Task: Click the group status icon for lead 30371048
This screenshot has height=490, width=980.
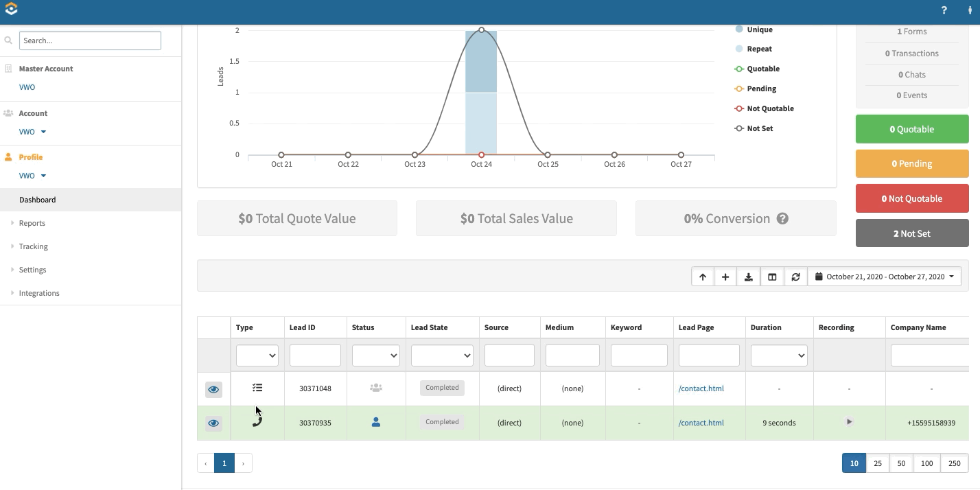Action: [376, 388]
